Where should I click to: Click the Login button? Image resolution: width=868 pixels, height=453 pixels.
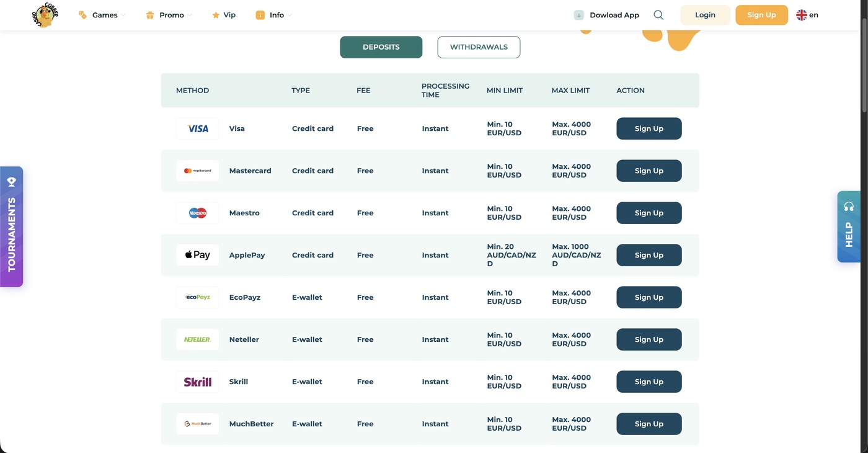coord(706,15)
